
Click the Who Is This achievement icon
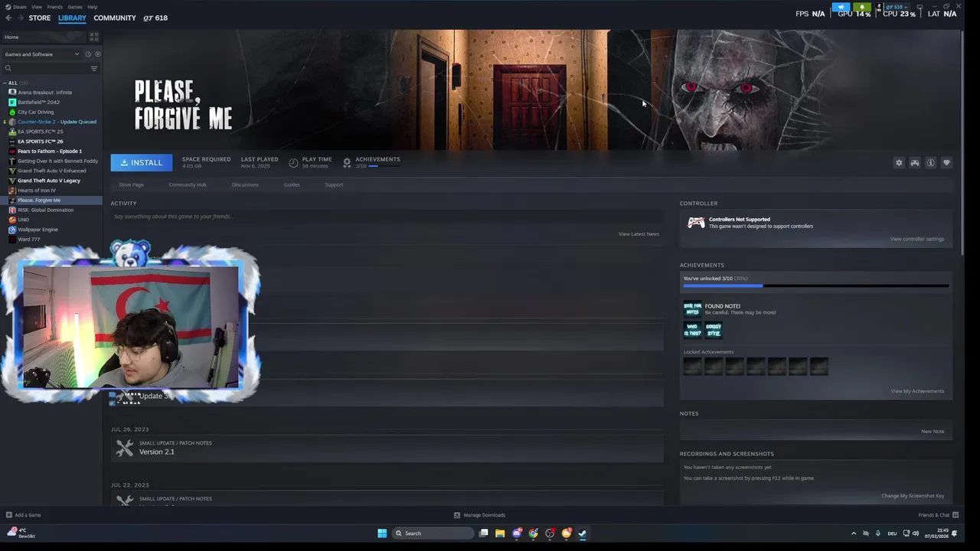tap(692, 330)
